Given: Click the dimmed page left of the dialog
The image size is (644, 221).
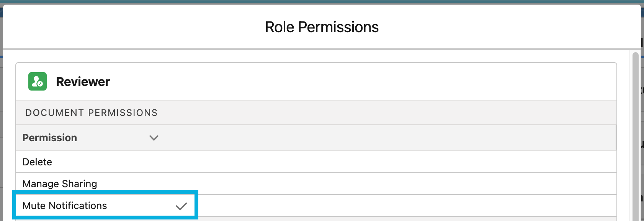Looking at the screenshot, I should (x=1, y=115).
